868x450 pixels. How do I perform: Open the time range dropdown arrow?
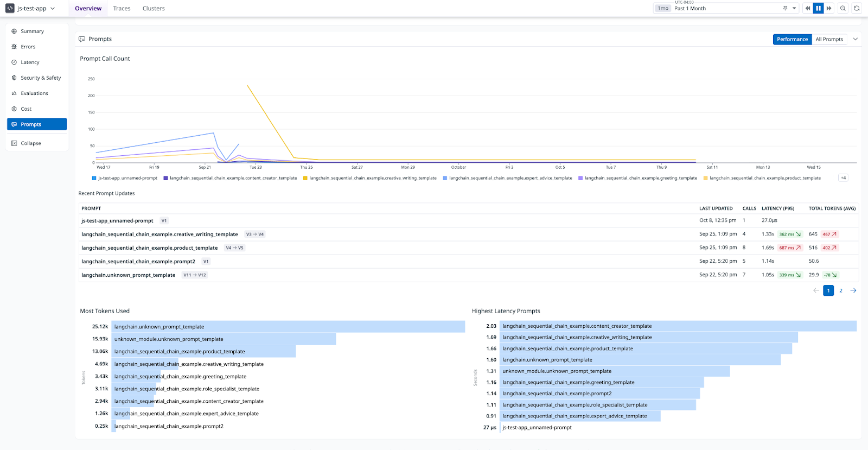click(794, 8)
